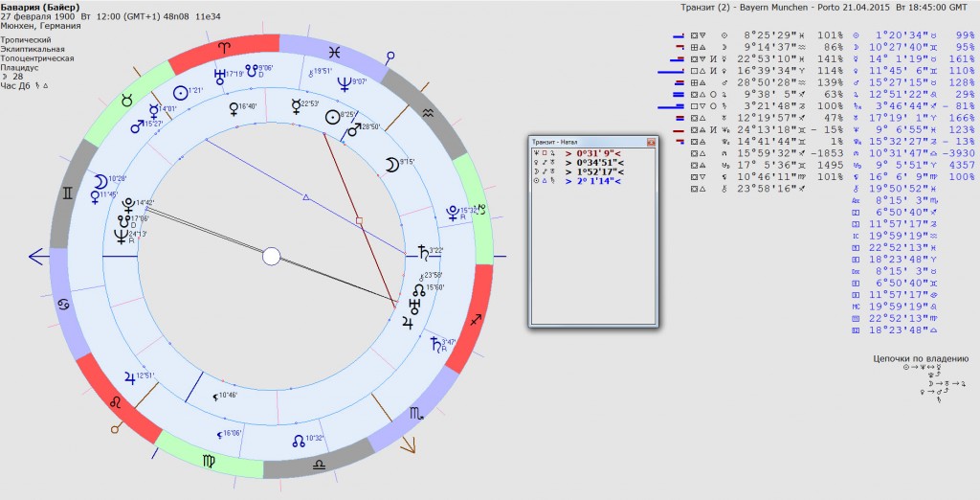This screenshot has width=980, height=500.
Task: Click the transit Lilith glyph at 16°06'
Action: (x=220, y=434)
